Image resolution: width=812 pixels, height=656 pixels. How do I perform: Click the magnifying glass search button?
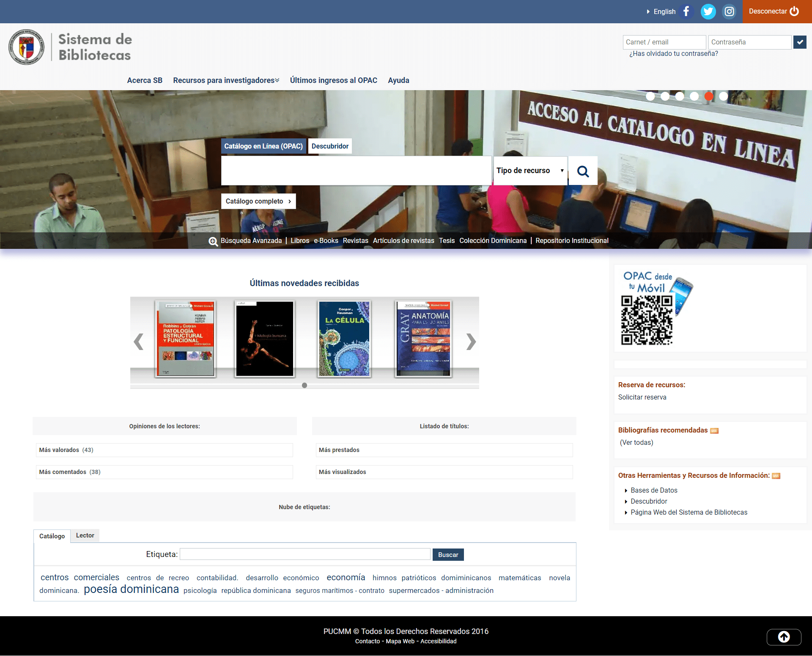(583, 171)
